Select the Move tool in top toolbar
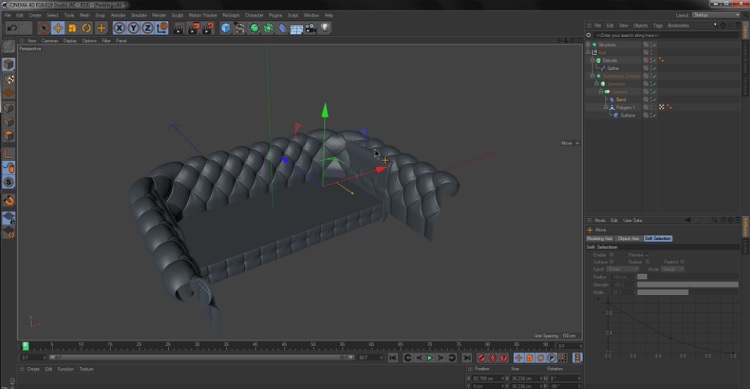 click(58, 28)
